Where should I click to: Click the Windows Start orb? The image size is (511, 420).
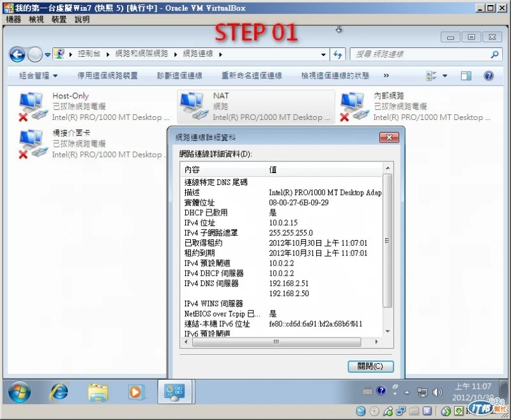tap(20, 392)
